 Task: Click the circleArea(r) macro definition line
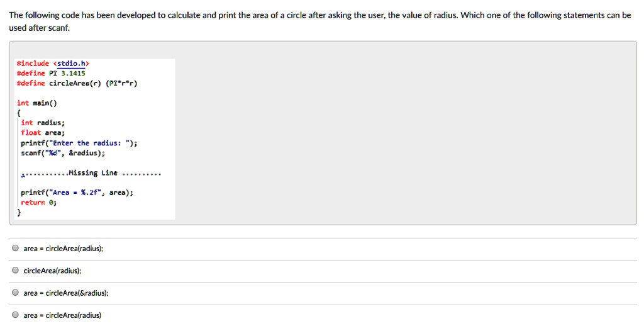77,84
